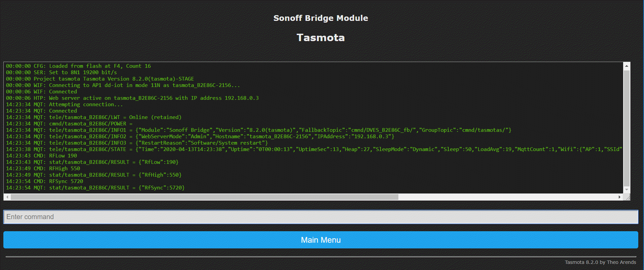
Task: Click the horizontal scroll right arrow
Action: pos(619,197)
